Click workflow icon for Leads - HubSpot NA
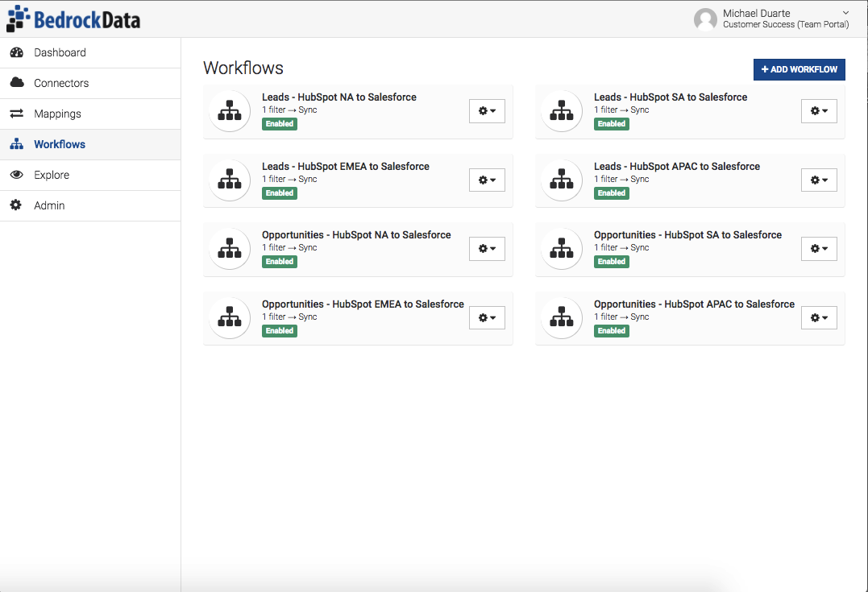 tap(230, 110)
